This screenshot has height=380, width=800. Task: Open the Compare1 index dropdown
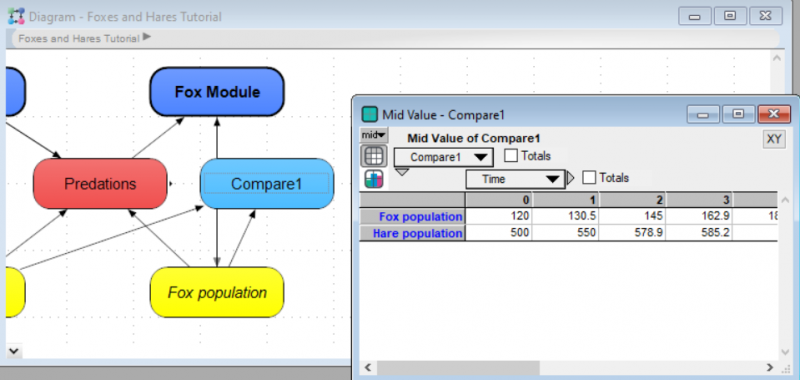point(443,157)
